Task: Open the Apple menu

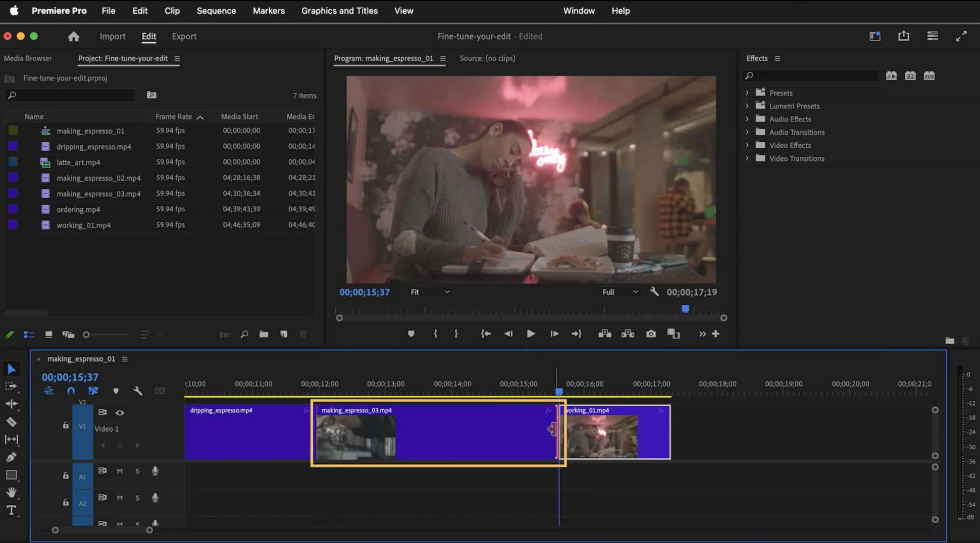Action: coord(14,10)
